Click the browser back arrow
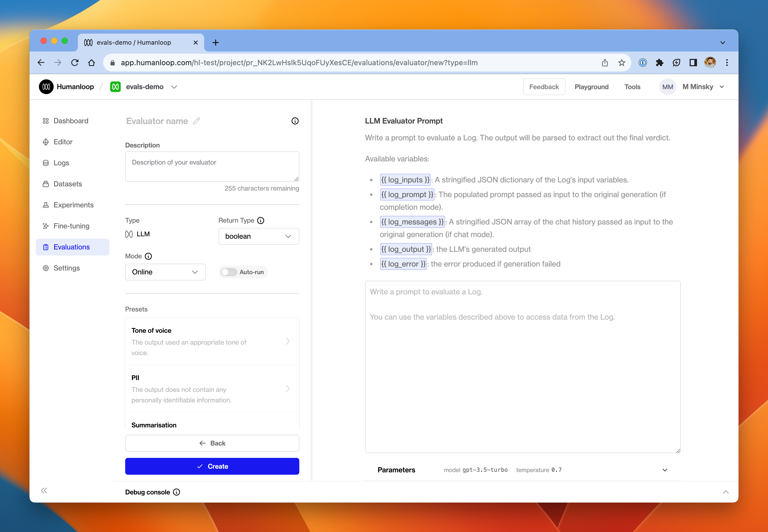 tap(41, 63)
